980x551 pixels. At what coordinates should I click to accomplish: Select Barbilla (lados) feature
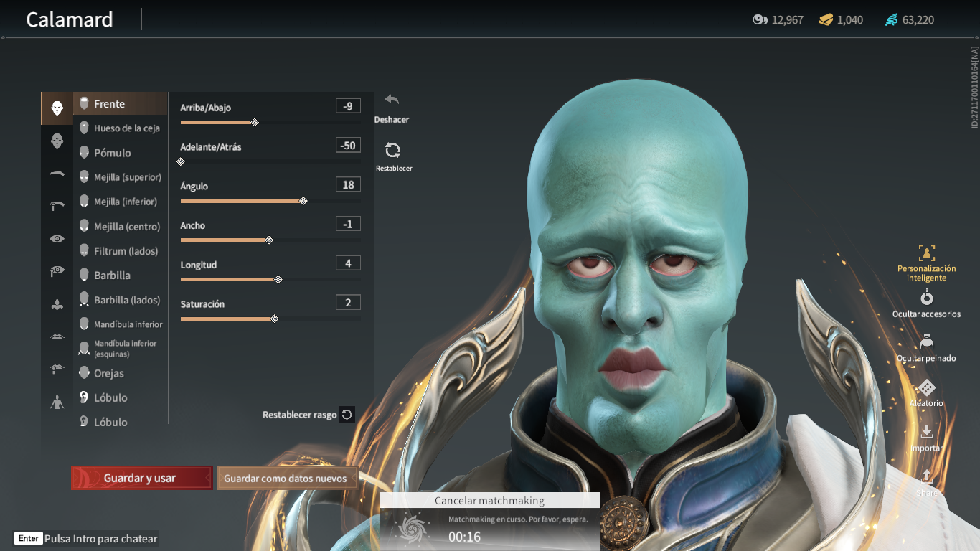tap(121, 300)
